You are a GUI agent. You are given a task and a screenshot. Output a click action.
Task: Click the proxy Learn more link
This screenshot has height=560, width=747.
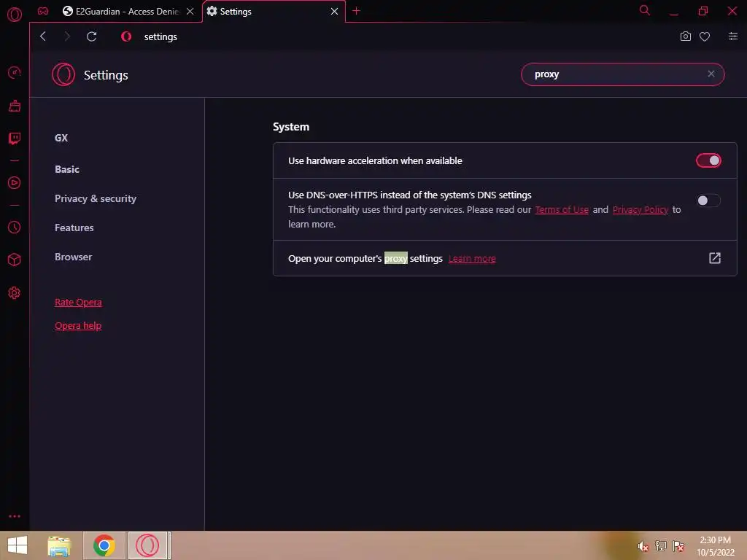click(472, 259)
